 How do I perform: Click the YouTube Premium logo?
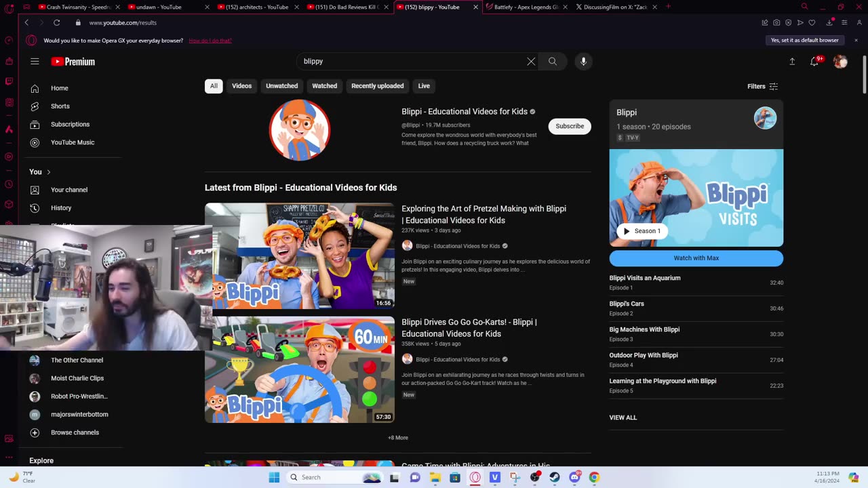(73, 62)
